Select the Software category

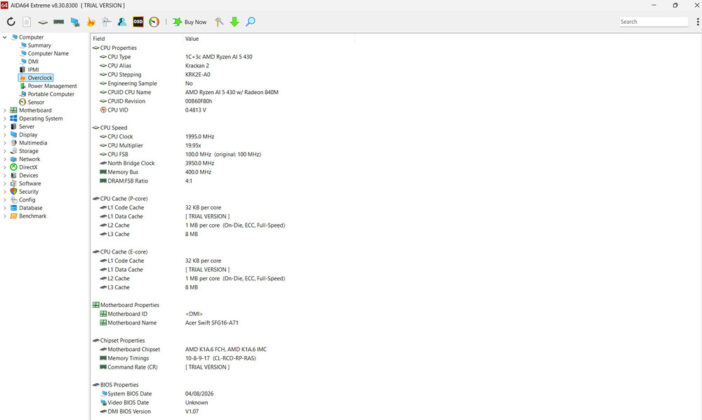coord(25,184)
